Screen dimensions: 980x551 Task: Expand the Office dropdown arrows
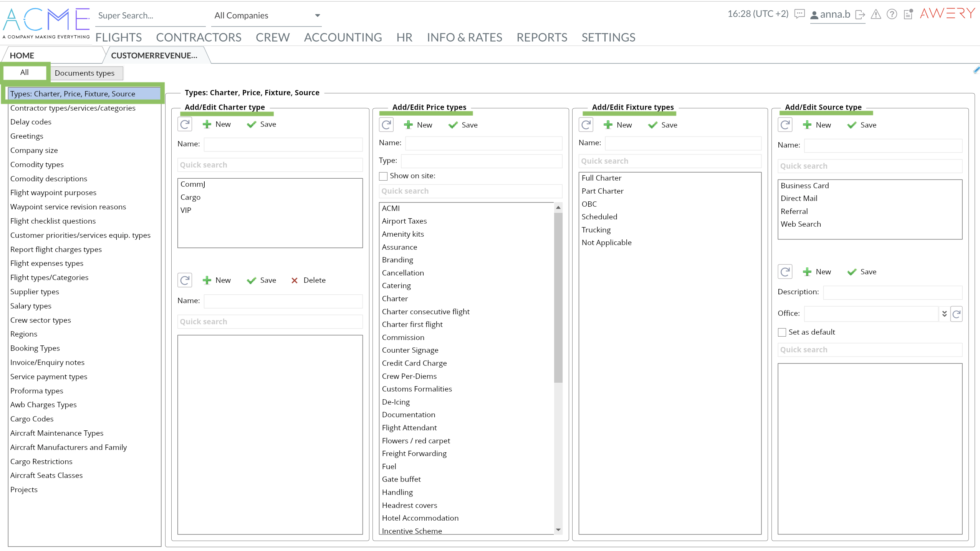944,314
